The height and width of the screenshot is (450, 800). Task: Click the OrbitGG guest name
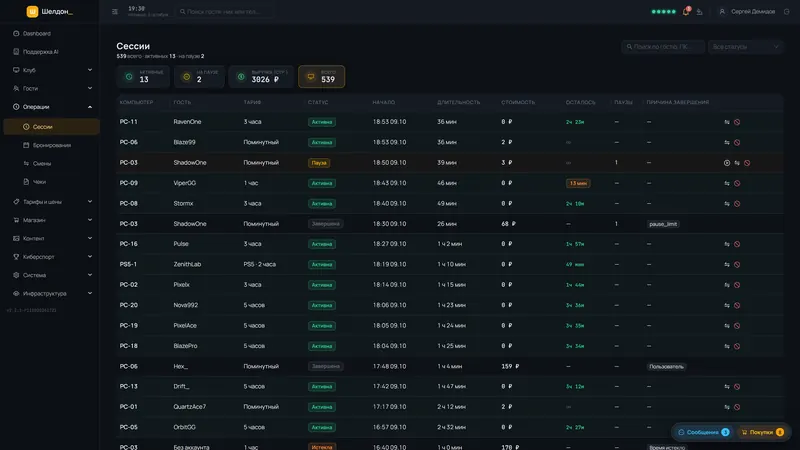point(185,428)
